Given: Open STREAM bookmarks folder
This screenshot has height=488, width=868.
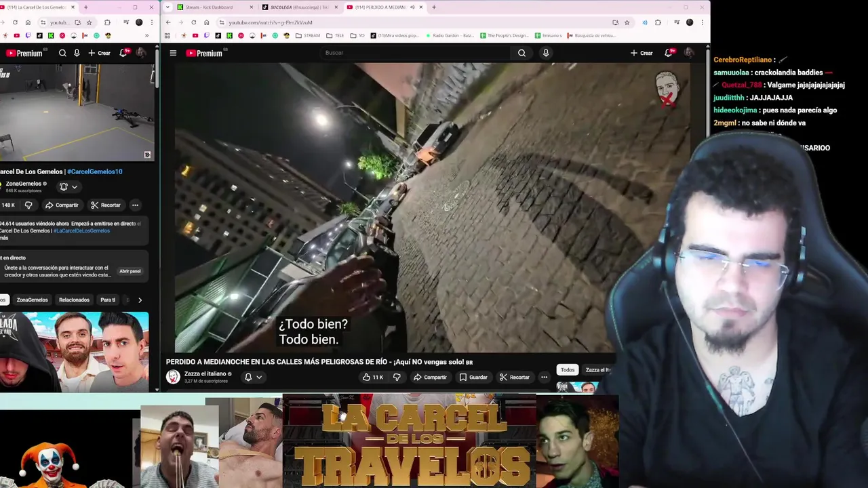Looking at the screenshot, I should point(307,35).
